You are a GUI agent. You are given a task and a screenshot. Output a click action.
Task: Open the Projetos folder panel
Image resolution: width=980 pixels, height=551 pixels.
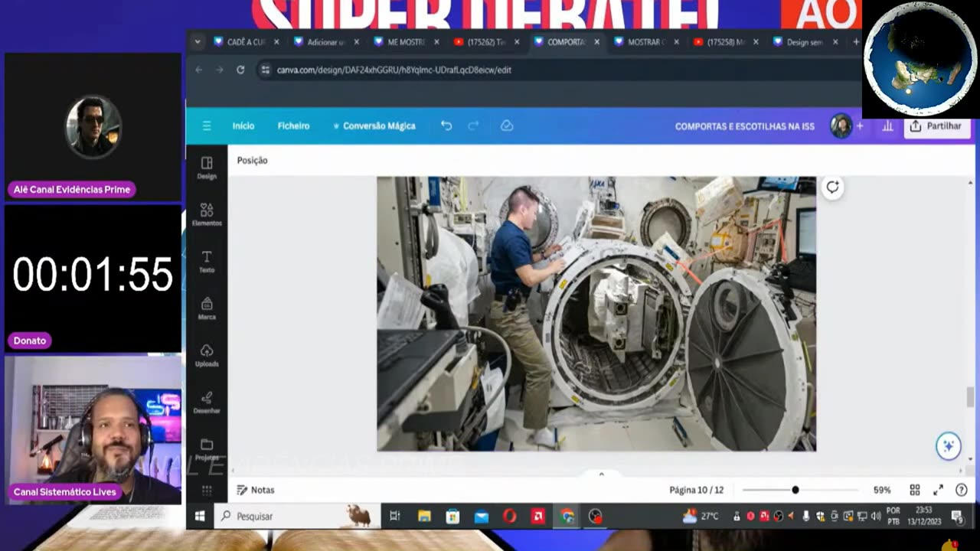[207, 448]
